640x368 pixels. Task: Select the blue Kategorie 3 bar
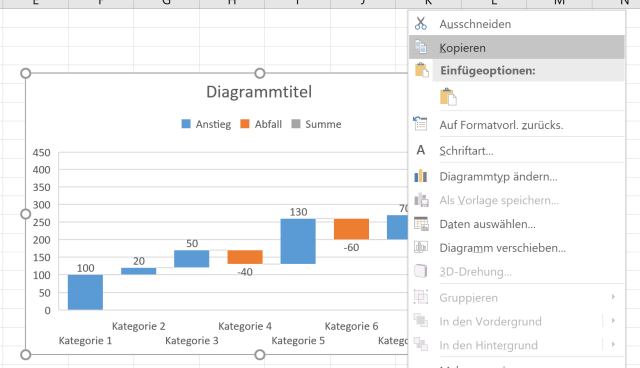click(x=191, y=259)
